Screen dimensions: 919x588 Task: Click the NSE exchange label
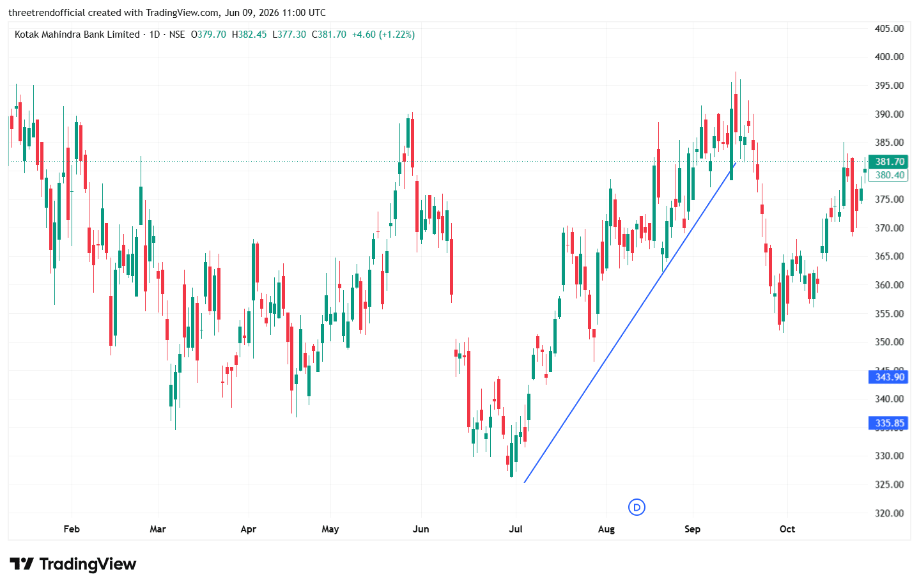point(177,35)
